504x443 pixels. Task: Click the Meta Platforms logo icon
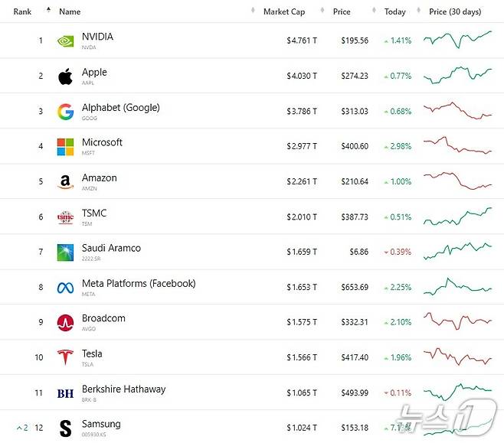(66, 288)
